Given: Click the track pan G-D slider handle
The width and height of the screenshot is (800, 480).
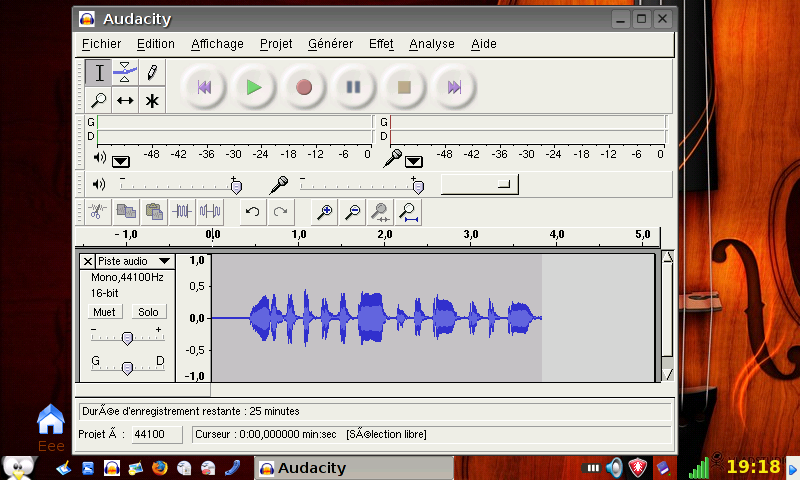Looking at the screenshot, I should [127, 368].
